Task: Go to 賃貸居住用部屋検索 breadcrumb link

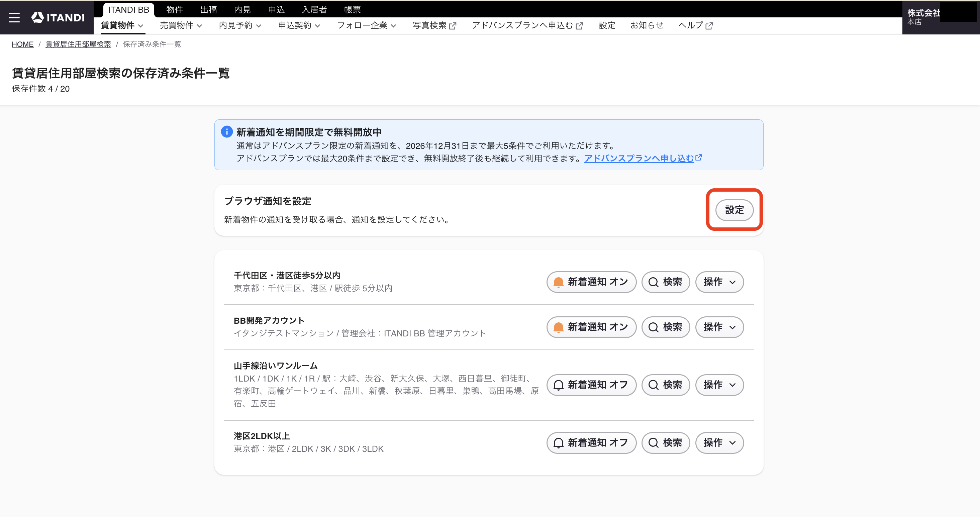Action: click(78, 44)
